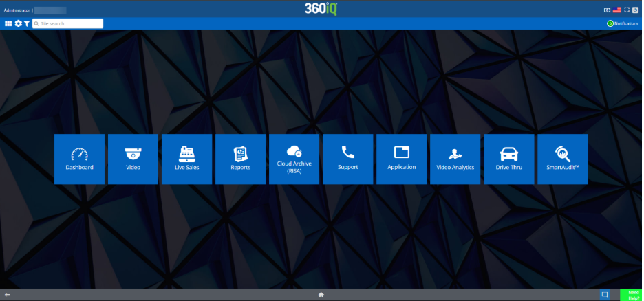Open the SmartAudit tile

tap(562, 159)
